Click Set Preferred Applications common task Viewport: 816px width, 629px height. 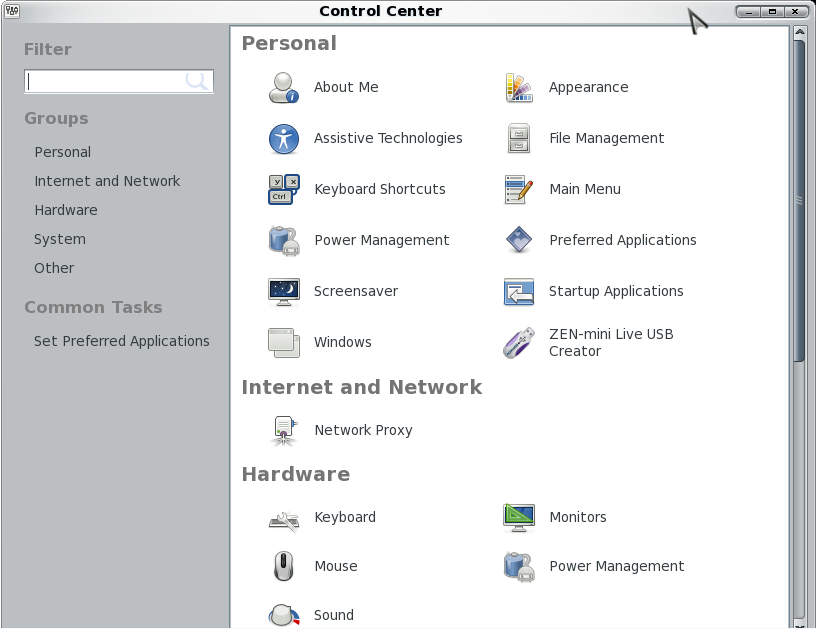[122, 341]
